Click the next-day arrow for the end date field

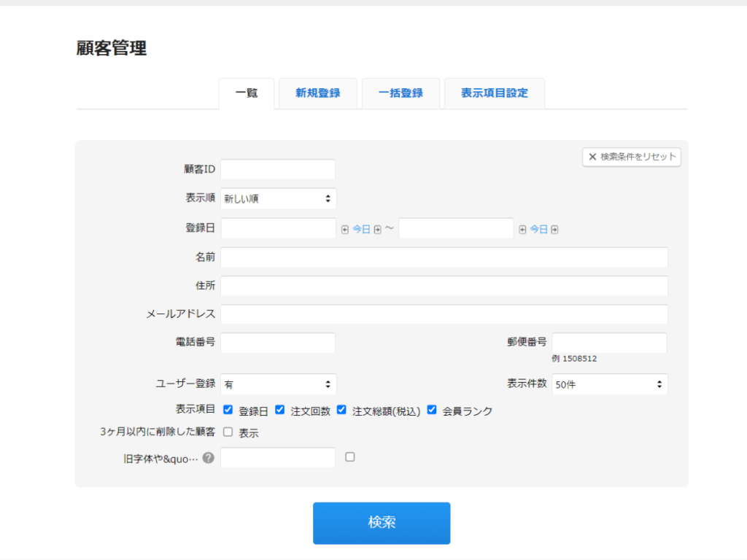click(554, 229)
